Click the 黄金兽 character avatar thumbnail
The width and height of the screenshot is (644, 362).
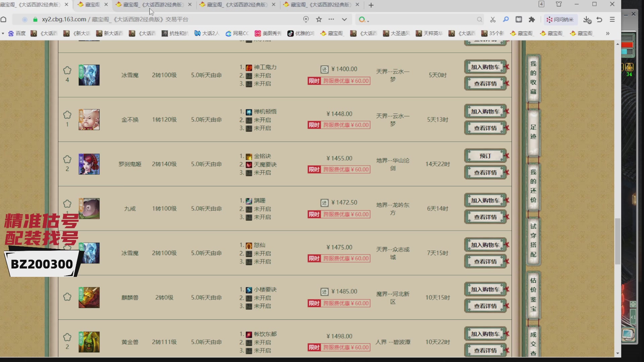click(x=89, y=342)
